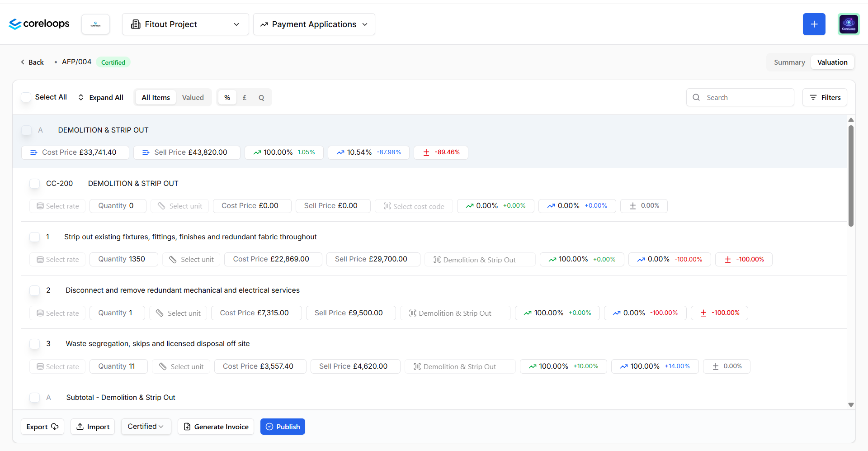Open the Payment Applications dropdown
The image size is (868, 451).
tap(314, 24)
